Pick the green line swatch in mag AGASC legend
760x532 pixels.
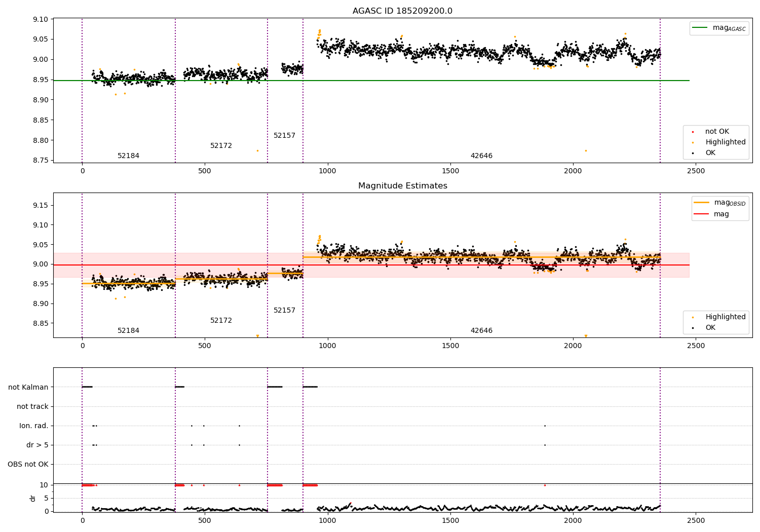point(700,28)
